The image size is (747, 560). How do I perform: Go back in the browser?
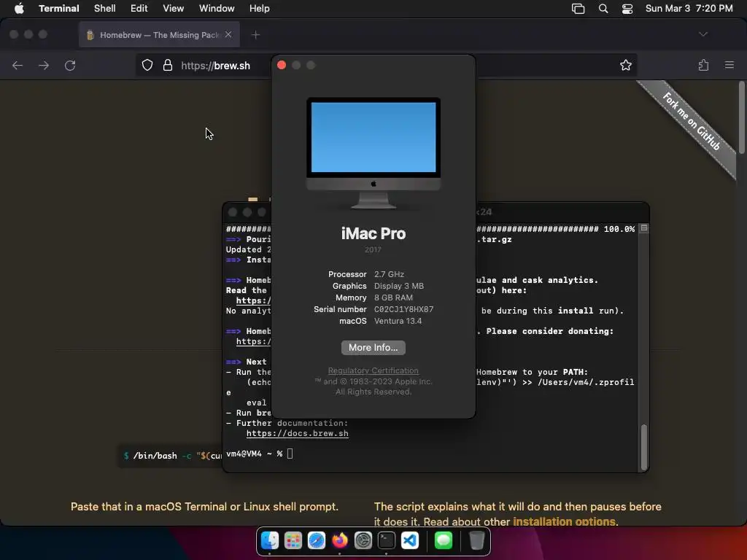tap(18, 65)
